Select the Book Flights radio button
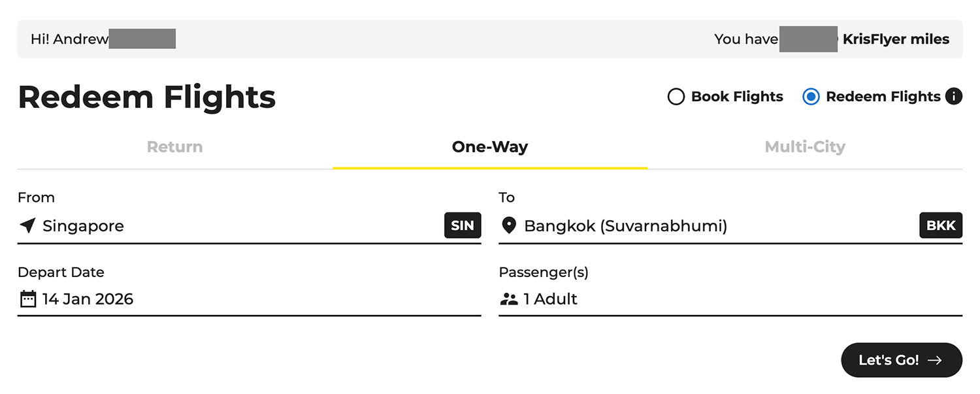This screenshot has height=394, width=980. [676, 97]
